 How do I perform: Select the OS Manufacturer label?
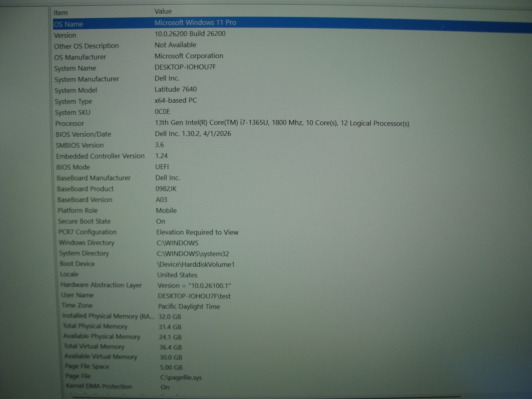pyautogui.click(x=80, y=57)
